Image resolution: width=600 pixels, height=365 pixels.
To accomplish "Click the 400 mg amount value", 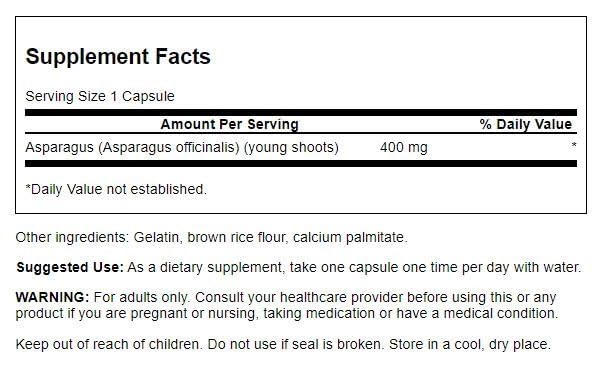I will [x=404, y=147].
